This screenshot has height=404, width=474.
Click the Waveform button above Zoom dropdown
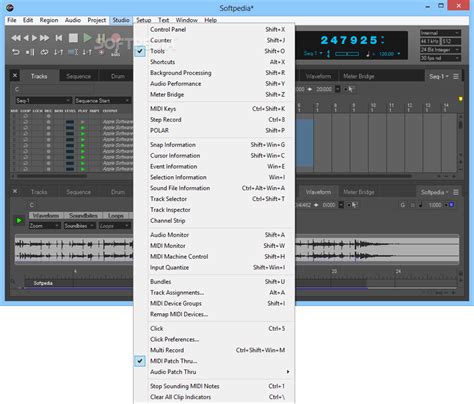(46, 215)
